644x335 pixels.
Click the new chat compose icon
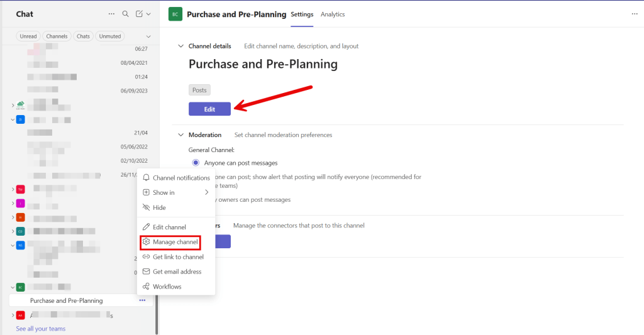click(140, 14)
